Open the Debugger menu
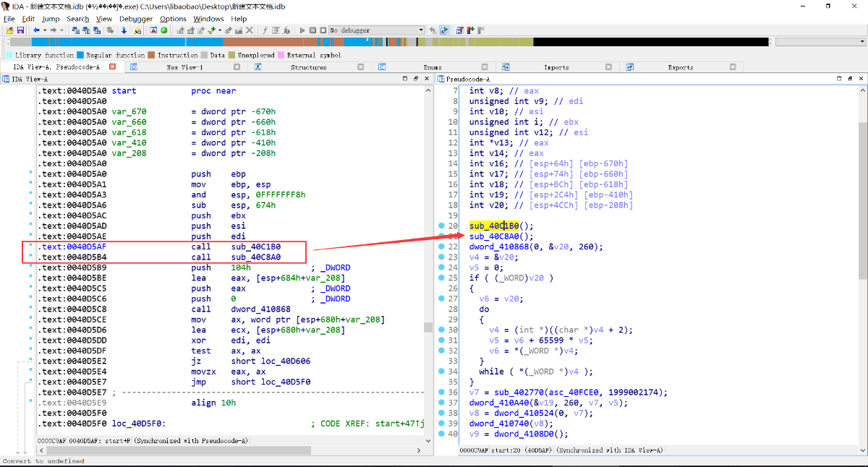868x467 pixels. click(136, 19)
